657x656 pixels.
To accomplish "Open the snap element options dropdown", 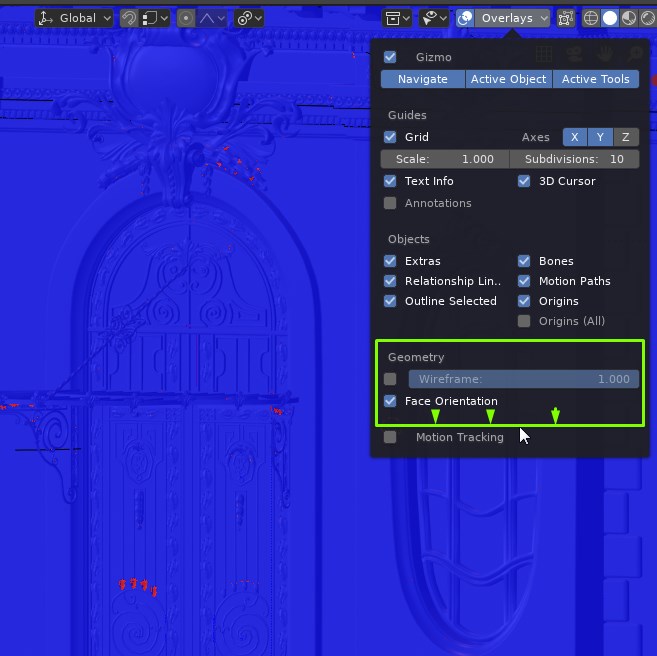I will [x=155, y=18].
